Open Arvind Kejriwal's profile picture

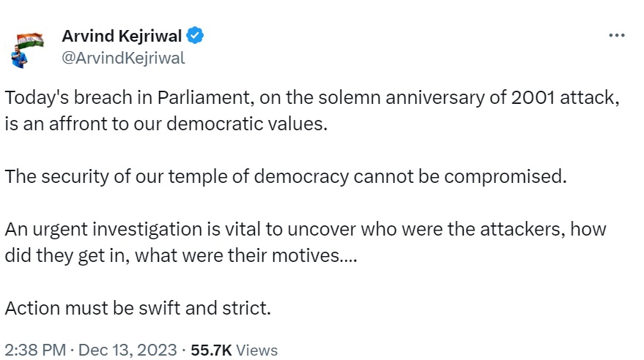pyautogui.click(x=28, y=48)
